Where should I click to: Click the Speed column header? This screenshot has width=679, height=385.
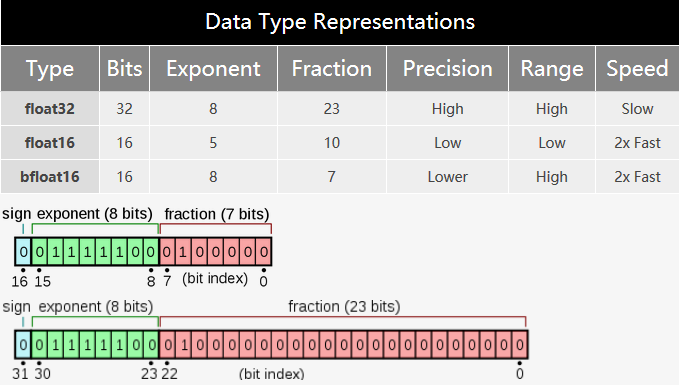(637, 68)
